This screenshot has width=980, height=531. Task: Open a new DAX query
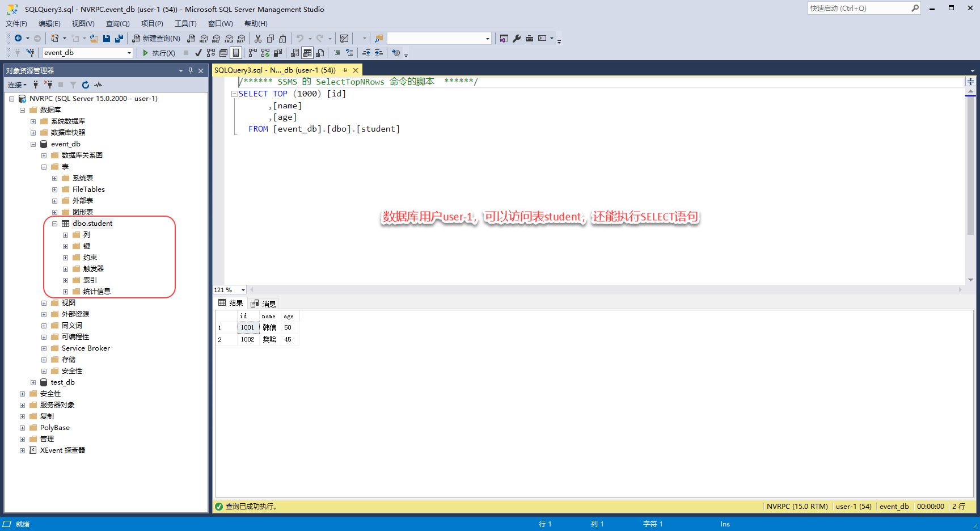click(241, 39)
